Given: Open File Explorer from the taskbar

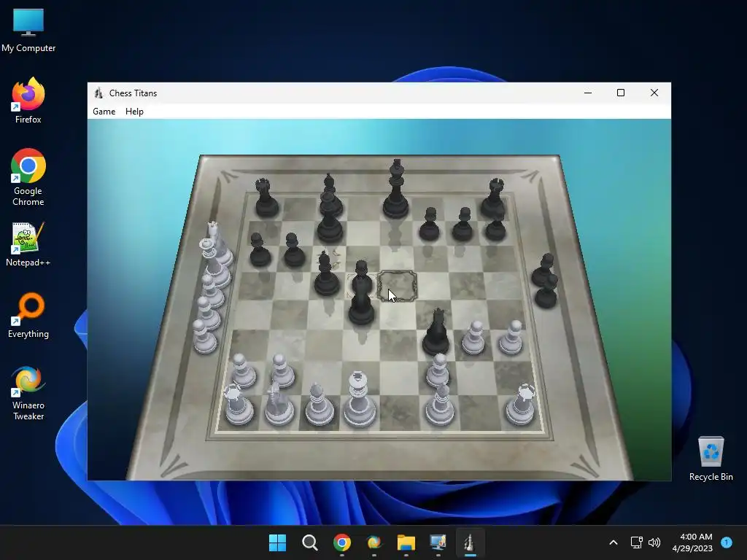Looking at the screenshot, I should (406, 542).
